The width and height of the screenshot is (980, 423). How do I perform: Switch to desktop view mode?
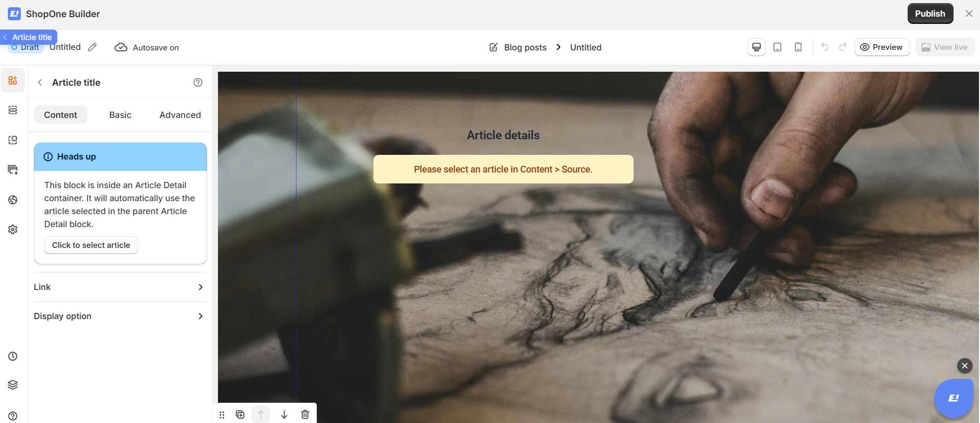[x=756, y=47]
